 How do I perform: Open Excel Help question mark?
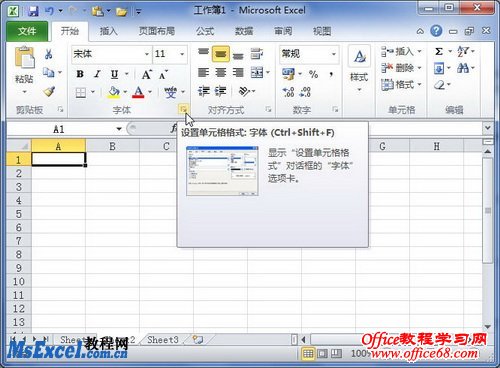(436, 31)
